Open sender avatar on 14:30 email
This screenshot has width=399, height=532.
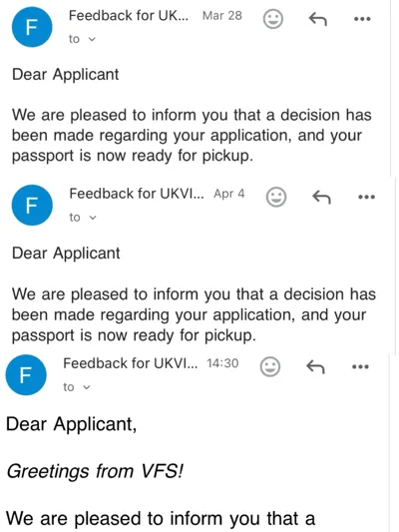(26, 375)
